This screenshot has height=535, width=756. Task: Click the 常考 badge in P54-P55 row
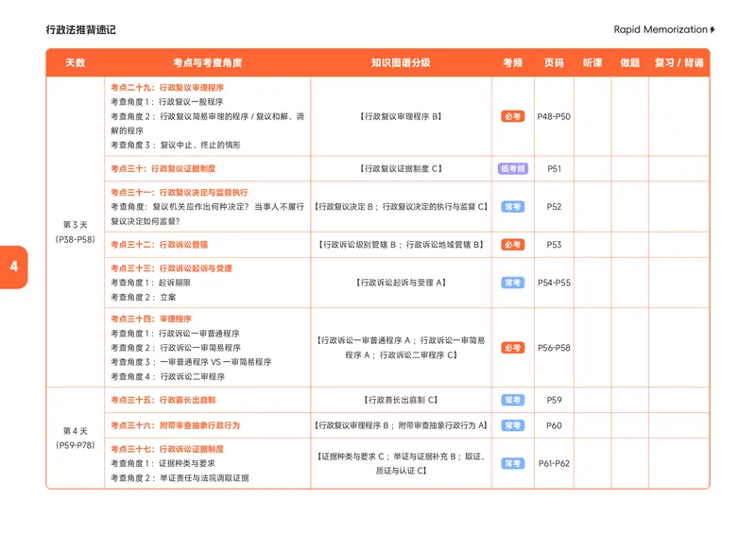[x=512, y=283]
